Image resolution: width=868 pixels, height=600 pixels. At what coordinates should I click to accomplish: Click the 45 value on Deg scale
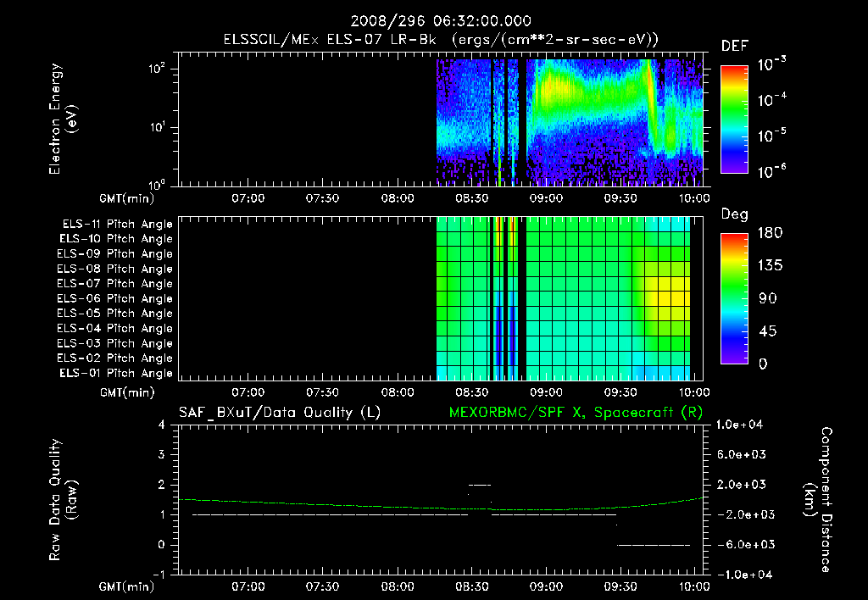[767, 331]
